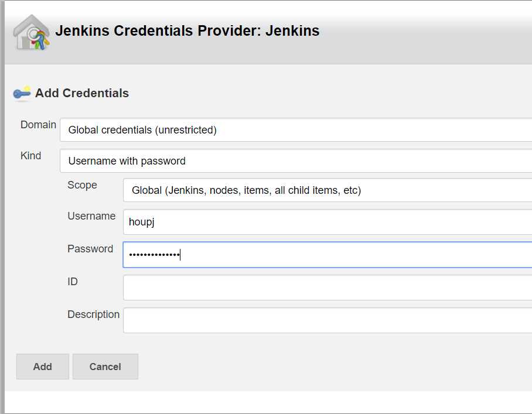Image resolution: width=532 pixels, height=414 pixels.
Task: Click the ID label
Action: point(73,282)
